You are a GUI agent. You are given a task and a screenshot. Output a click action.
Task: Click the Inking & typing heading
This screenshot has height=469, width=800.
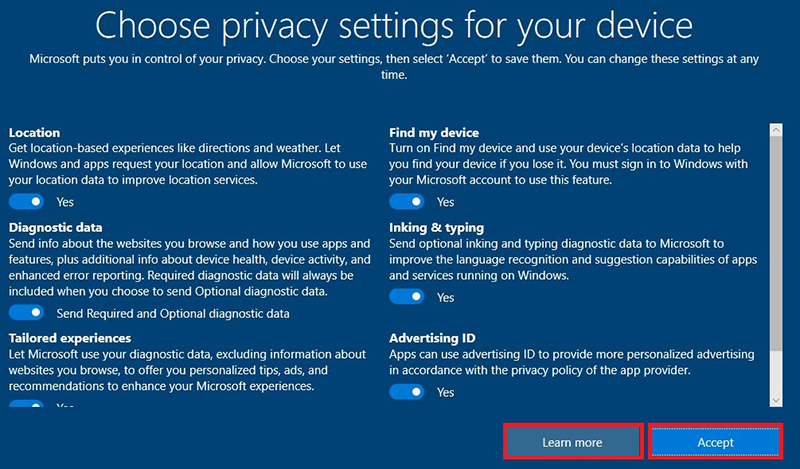[x=437, y=228]
